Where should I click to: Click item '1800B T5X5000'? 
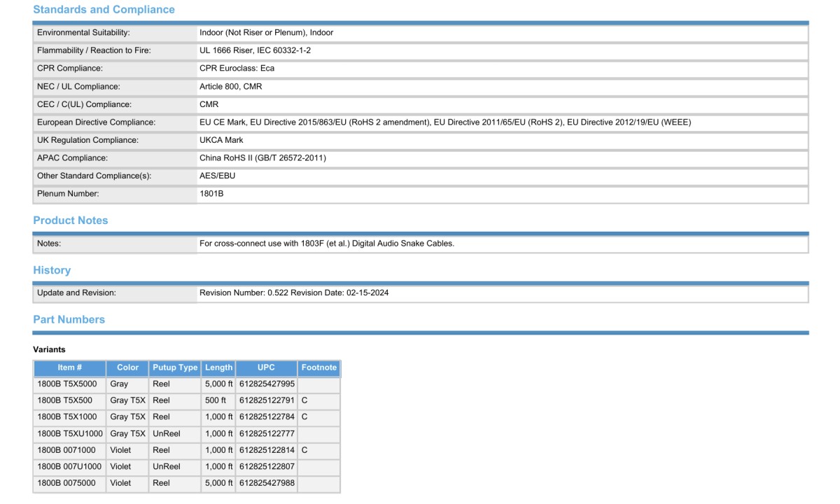click(x=67, y=384)
